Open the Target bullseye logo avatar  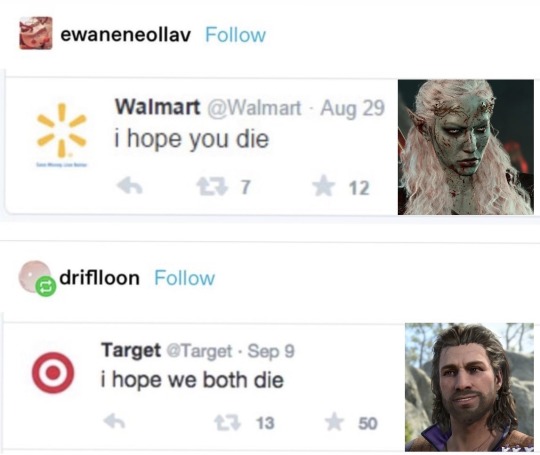(x=53, y=373)
